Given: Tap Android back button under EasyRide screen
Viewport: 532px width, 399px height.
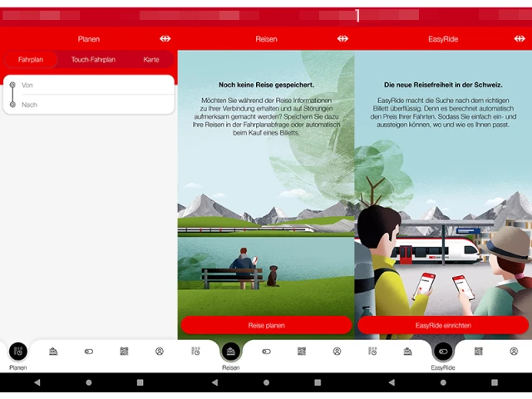Looking at the screenshot, I should 392,382.
